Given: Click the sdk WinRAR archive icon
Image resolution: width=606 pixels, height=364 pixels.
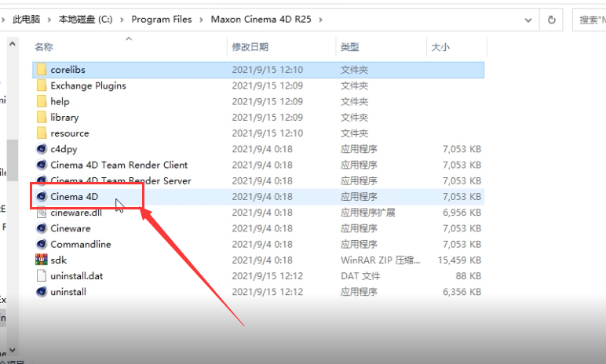Looking at the screenshot, I should tap(42, 260).
